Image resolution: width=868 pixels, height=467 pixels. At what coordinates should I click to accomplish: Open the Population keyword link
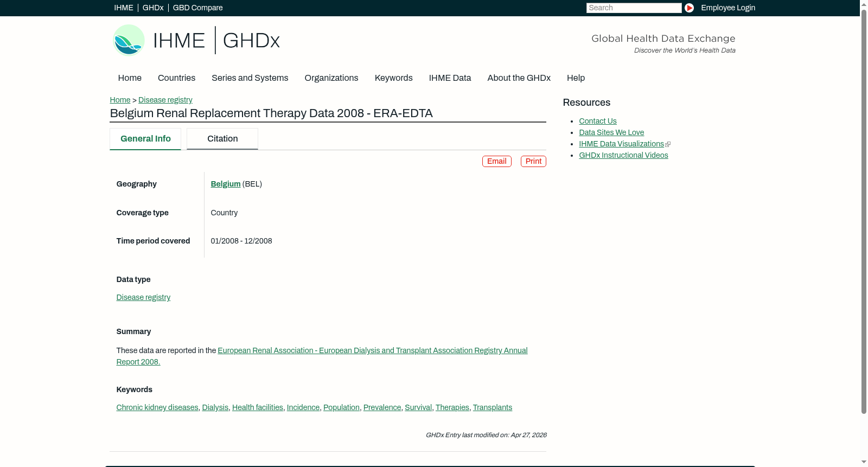tap(341, 407)
